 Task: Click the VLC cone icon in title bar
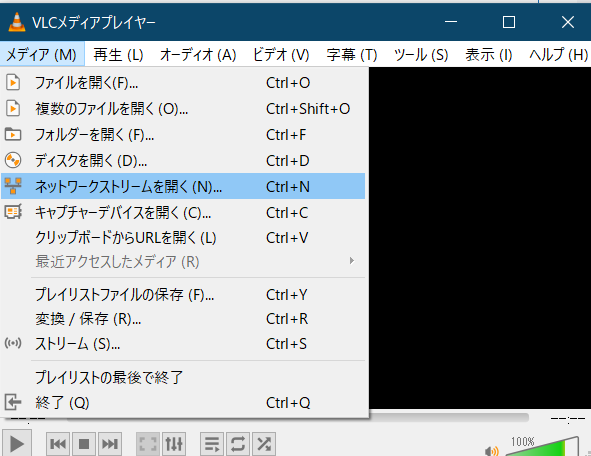click(x=17, y=22)
